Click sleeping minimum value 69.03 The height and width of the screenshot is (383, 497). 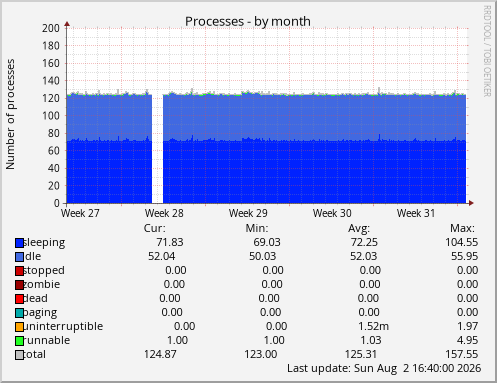click(267, 242)
